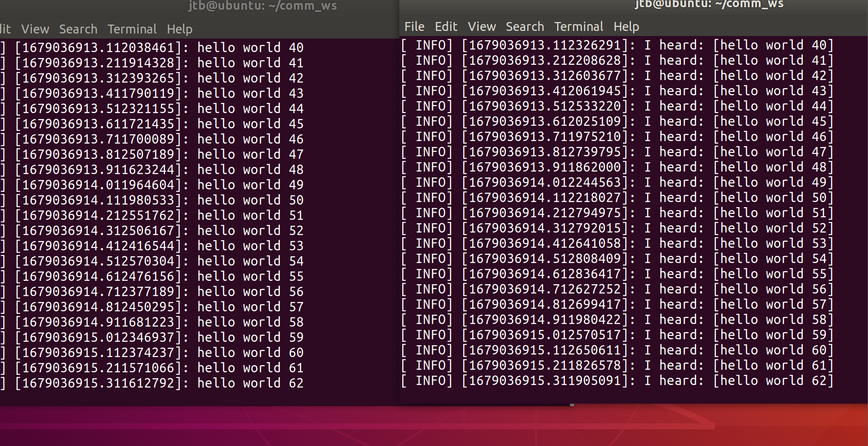868x446 pixels.
Task: Click 'hello world 44' in left terminal
Action: pyautogui.click(x=250, y=108)
